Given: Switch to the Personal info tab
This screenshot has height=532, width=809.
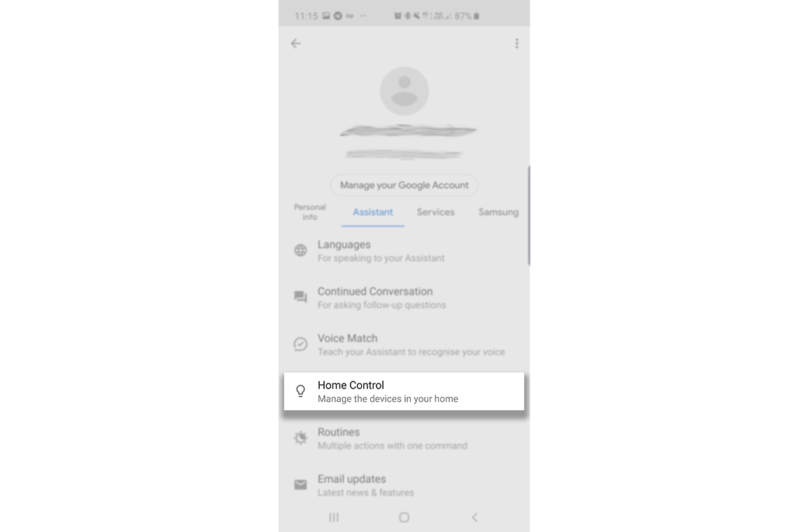Looking at the screenshot, I should (309, 212).
